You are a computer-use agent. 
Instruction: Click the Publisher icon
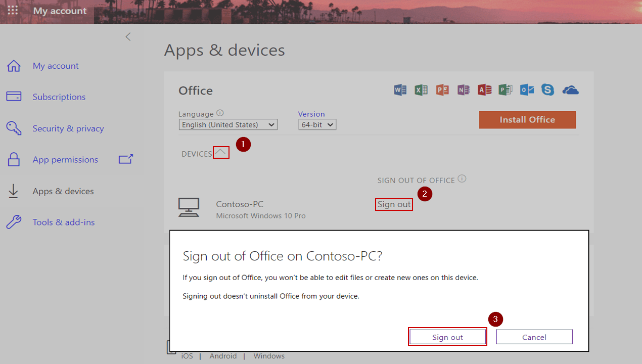coord(505,89)
